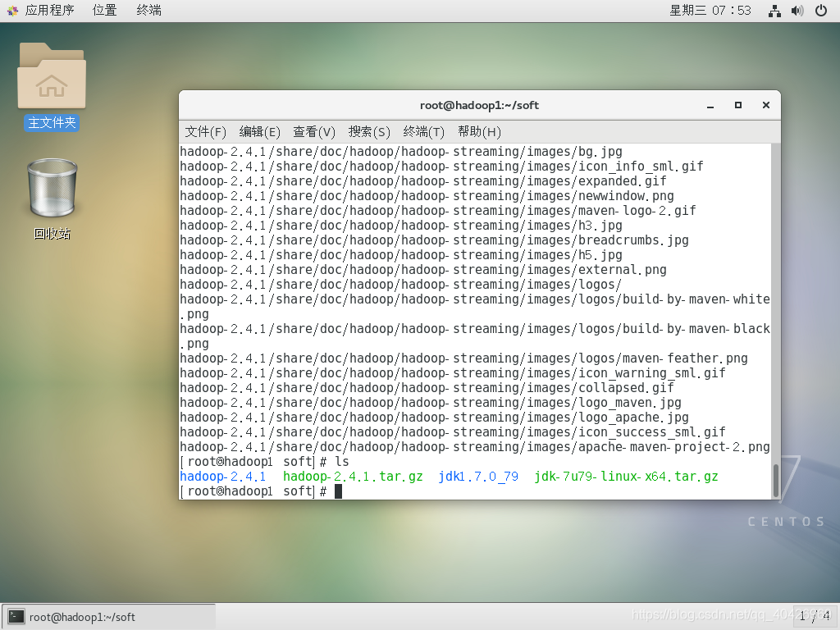Screen dimensions: 840x630
Task: Click the clock showing 星期三 07:53
Action: point(710,10)
